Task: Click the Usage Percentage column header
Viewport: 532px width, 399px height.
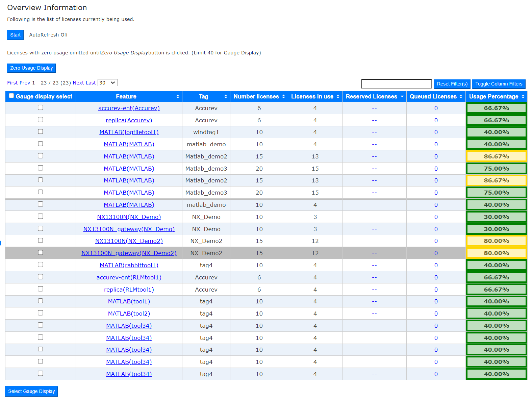Action: (x=497, y=97)
